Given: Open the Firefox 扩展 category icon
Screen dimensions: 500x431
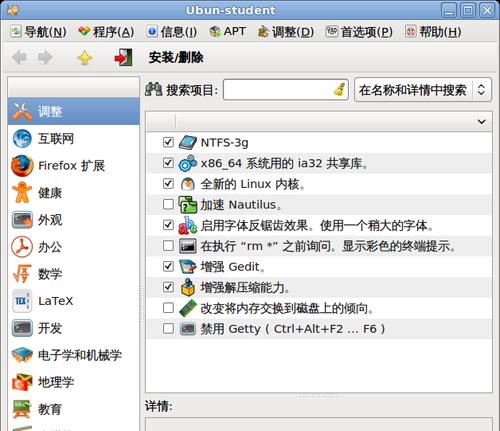Looking at the screenshot, I should (22, 166).
